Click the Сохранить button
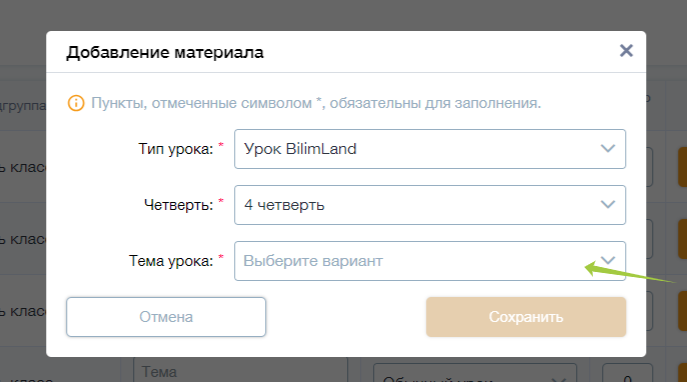 [526, 317]
